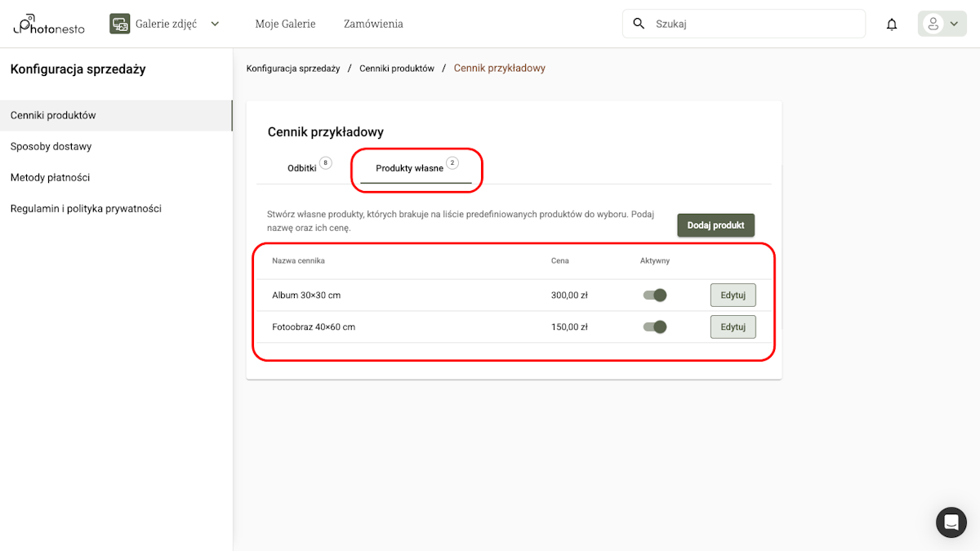
Task: Click Edytuj for Album 30×30 cm
Action: pyautogui.click(x=733, y=295)
